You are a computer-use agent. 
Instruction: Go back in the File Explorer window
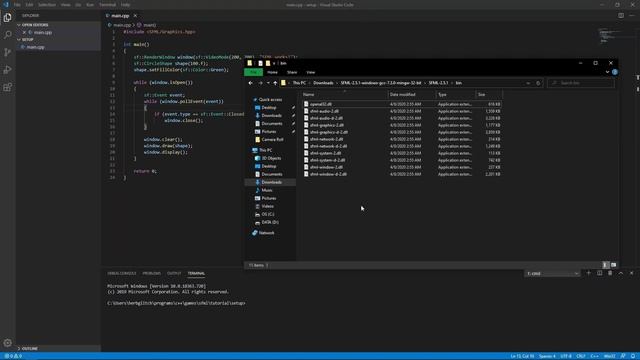pyautogui.click(x=251, y=83)
